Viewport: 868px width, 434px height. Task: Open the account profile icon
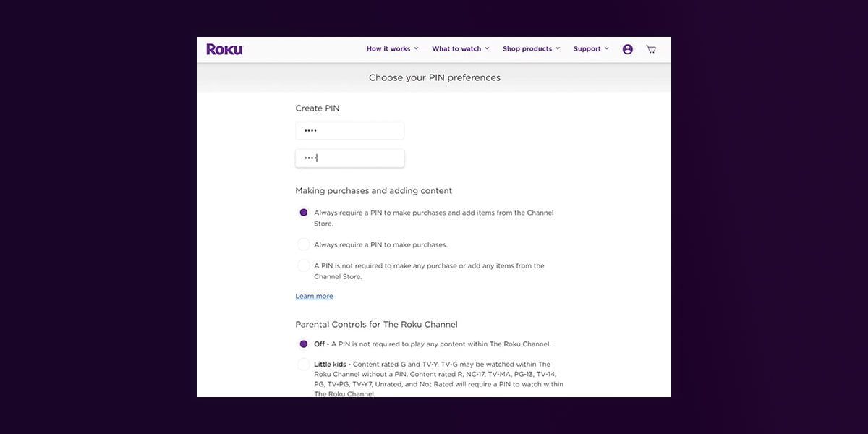tap(628, 49)
